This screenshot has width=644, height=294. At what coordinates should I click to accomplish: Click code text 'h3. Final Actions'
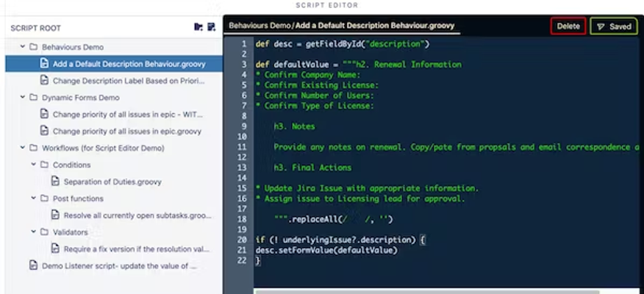(312, 168)
